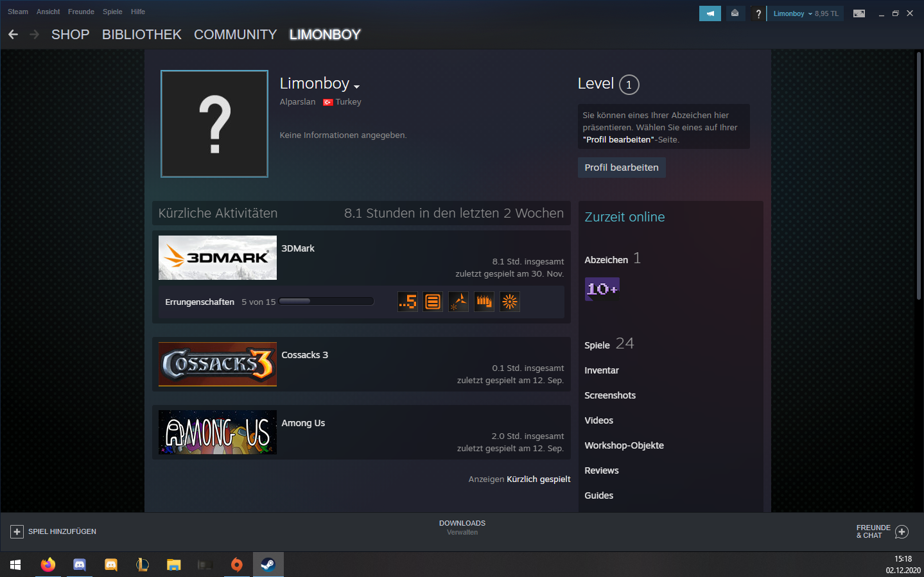Open Videos link
Viewport: 924px width, 577px height.
598,420
